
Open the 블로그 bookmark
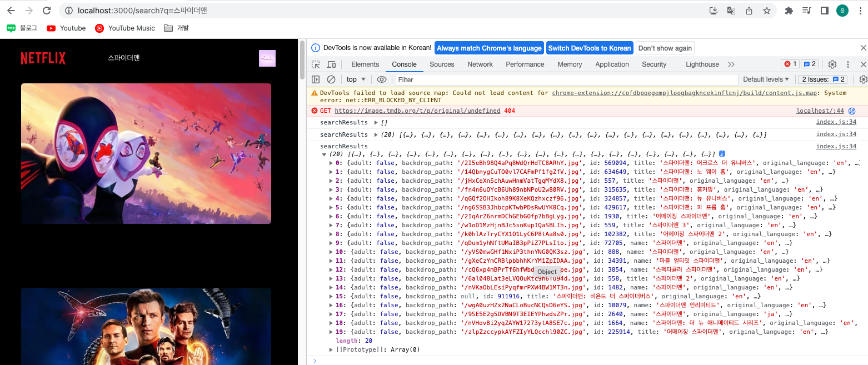tap(22, 28)
